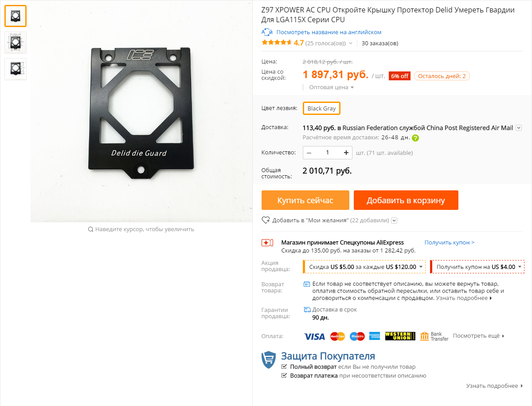Click the translate icon beside the product title

coord(267,32)
